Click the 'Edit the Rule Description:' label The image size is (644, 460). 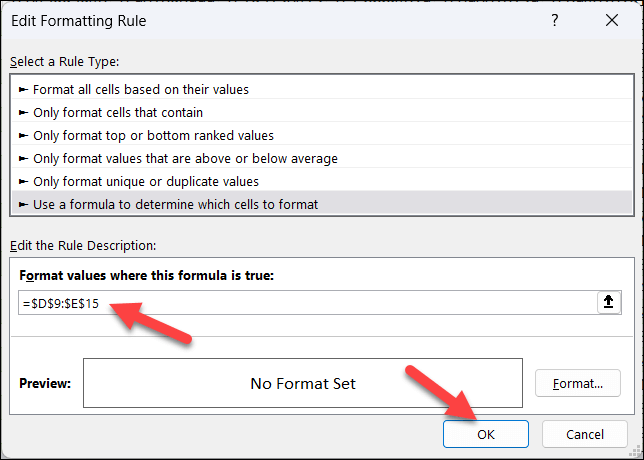[x=83, y=245]
